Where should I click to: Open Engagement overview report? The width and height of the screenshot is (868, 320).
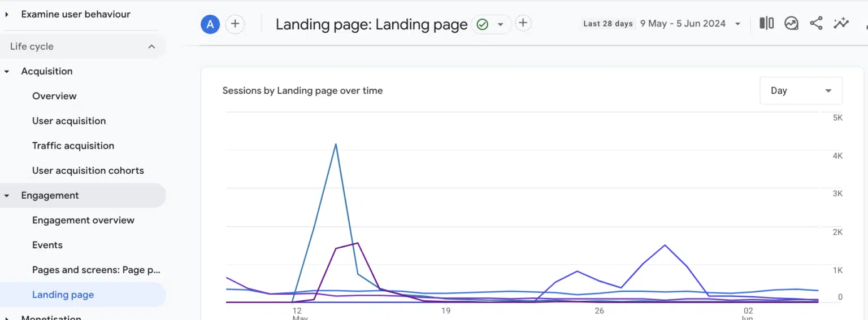(83, 220)
